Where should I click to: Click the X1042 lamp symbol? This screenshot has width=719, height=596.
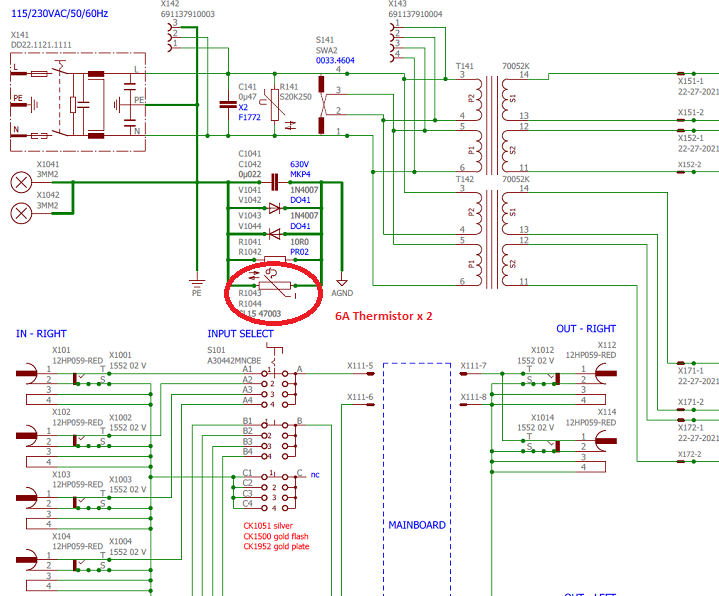(21, 213)
